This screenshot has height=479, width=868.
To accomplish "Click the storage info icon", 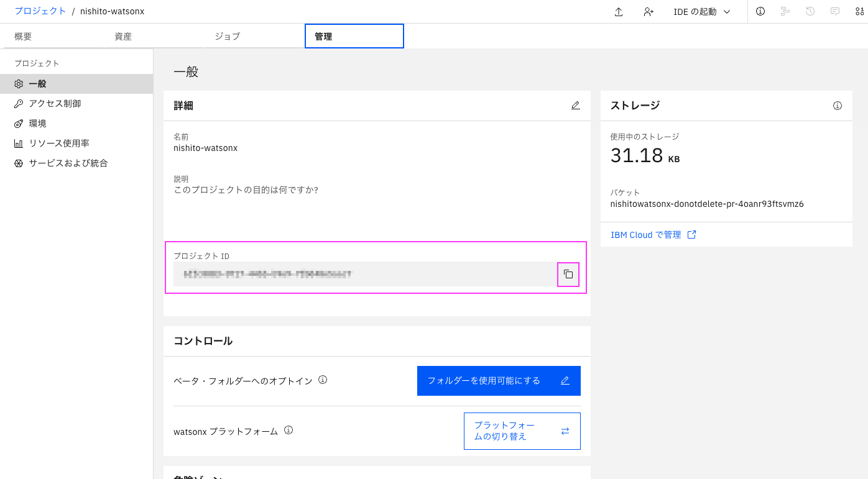I will pos(838,106).
